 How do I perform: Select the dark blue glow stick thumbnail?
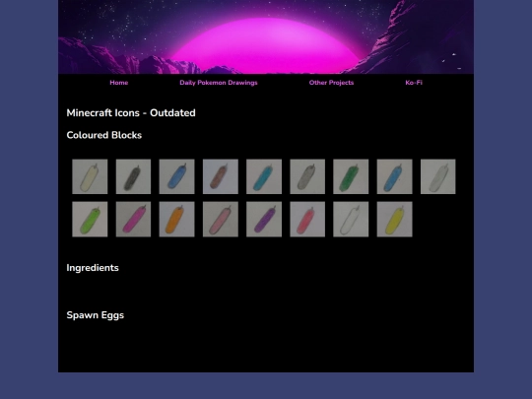pos(176,176)
